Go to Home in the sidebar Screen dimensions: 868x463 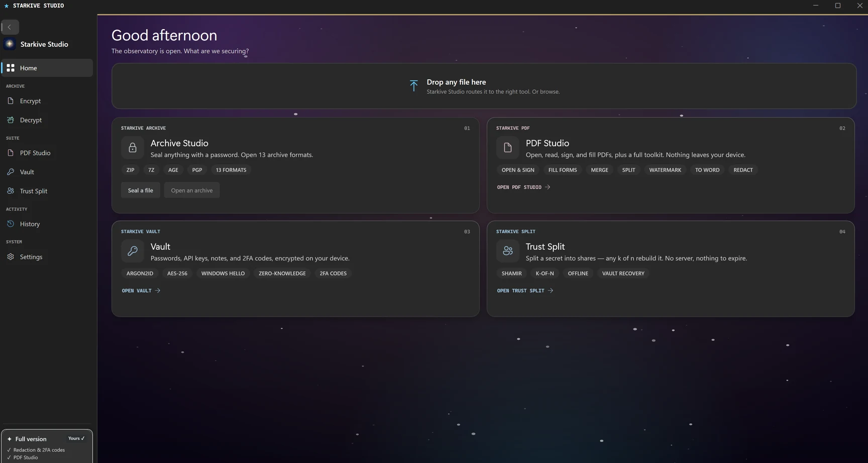click(x=47, y=68)
